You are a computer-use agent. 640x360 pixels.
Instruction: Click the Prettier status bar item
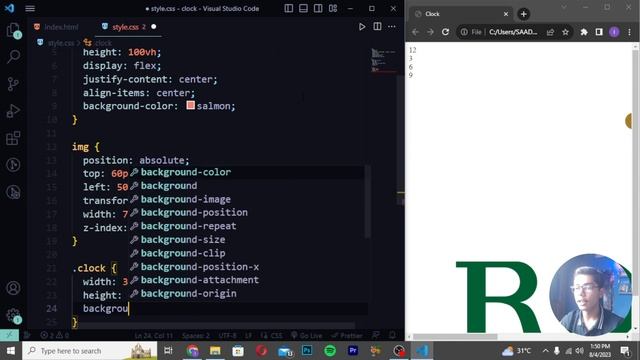coord(347,336)
